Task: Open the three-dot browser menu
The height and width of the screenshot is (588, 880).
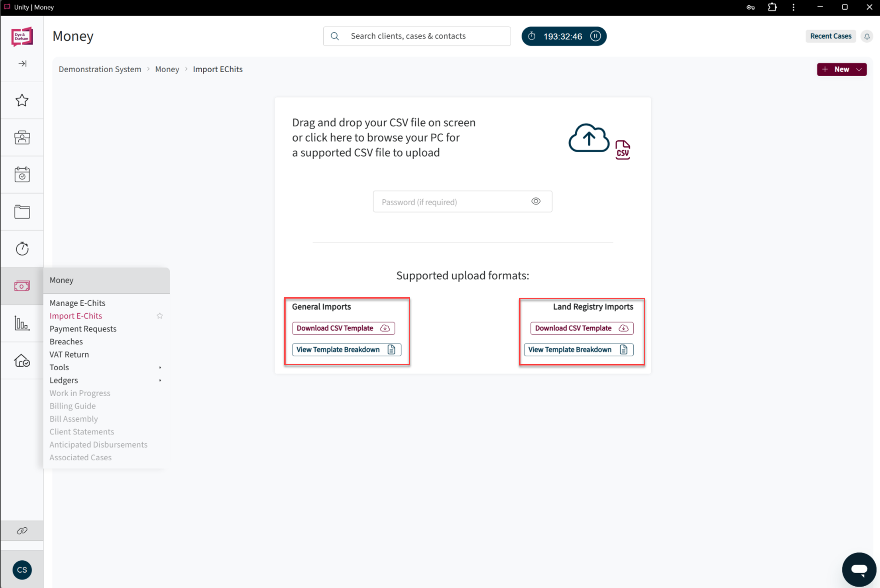Action: coord(793,7)
